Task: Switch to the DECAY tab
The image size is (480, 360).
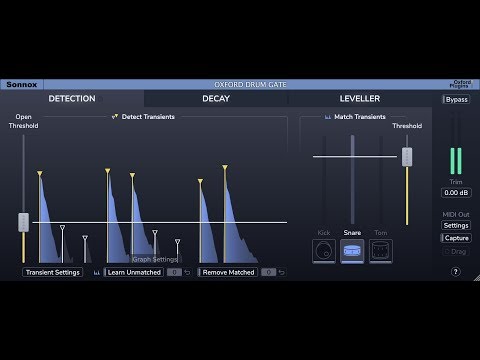Action: coord(216,99)
